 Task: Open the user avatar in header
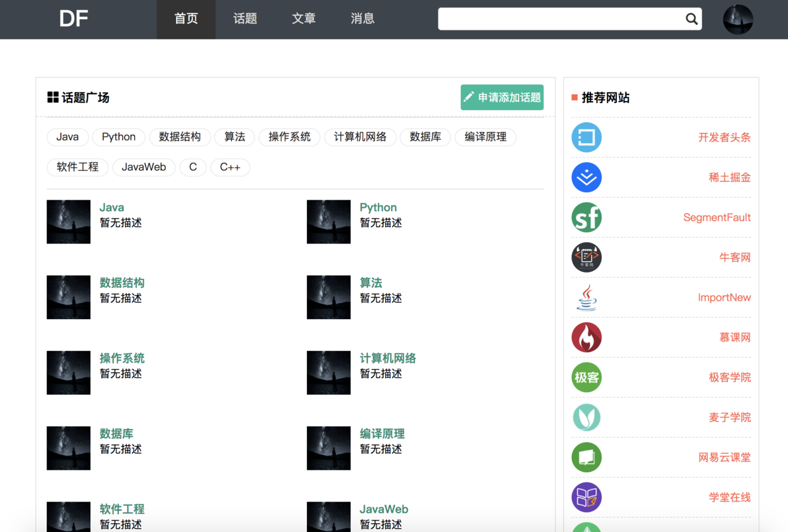click(738, 19)
